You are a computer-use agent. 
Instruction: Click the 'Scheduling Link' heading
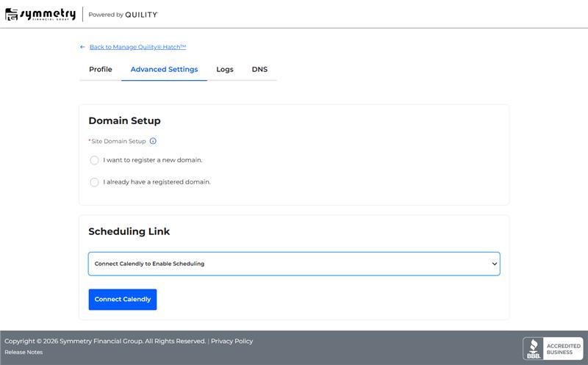(129, 231)
